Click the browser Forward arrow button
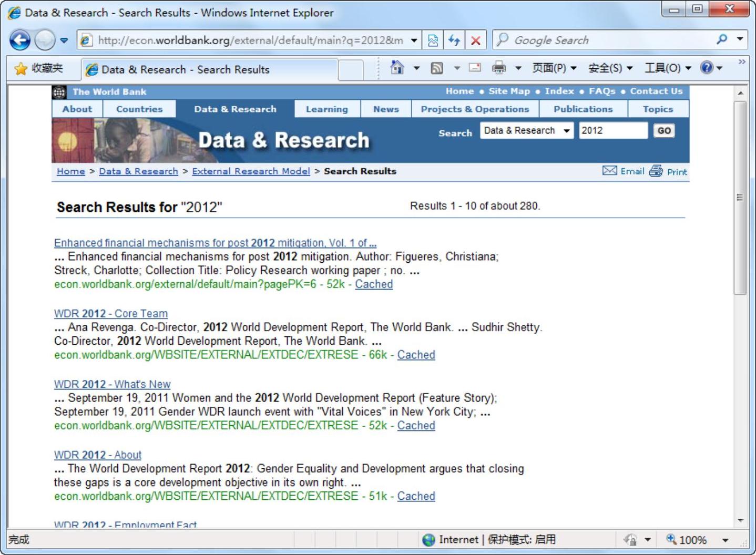Viewport: 756px width, 555px height. click(x=45, y=40)
